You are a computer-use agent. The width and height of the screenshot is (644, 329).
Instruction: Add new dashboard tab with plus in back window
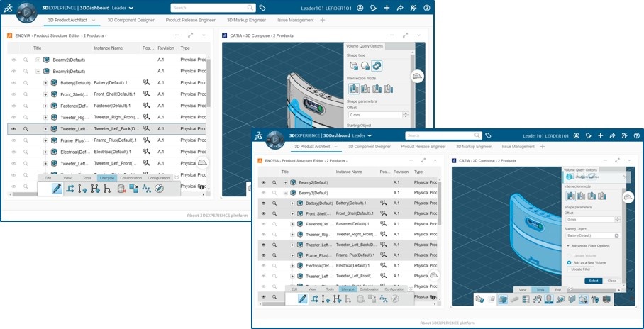tap(323, 20)
